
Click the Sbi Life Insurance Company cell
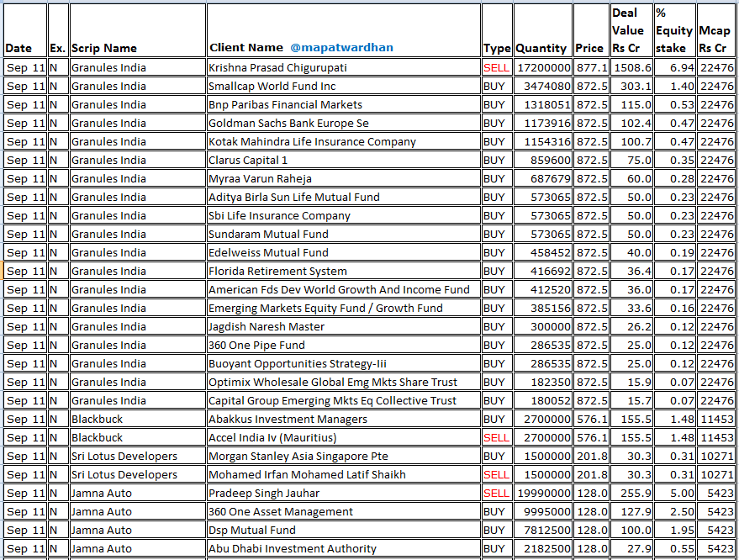[x=344, y=215]
